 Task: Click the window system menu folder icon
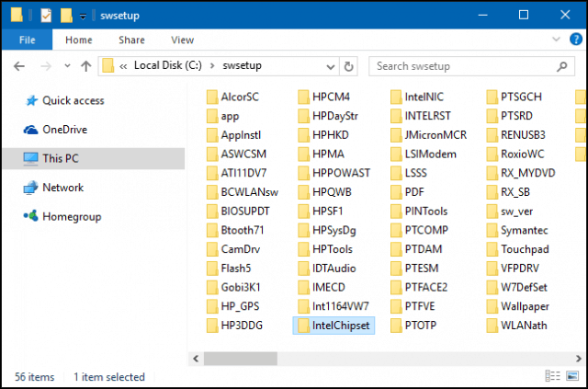tap(17, 15)
